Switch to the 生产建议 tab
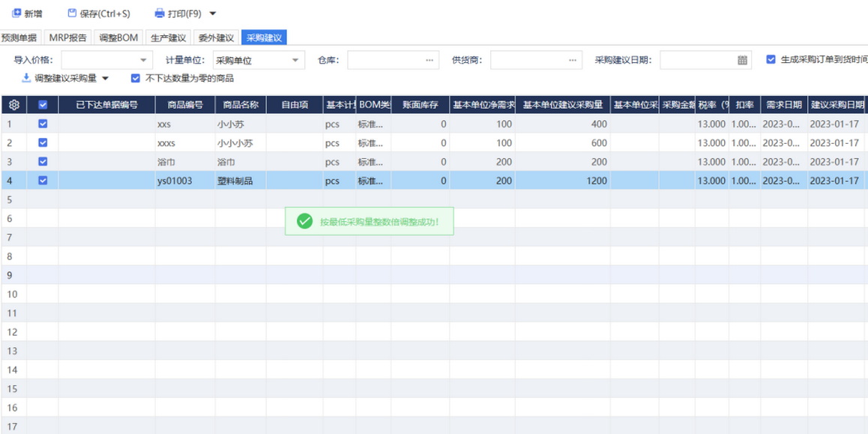Screen dimensions: 868x434 point(168,37)
